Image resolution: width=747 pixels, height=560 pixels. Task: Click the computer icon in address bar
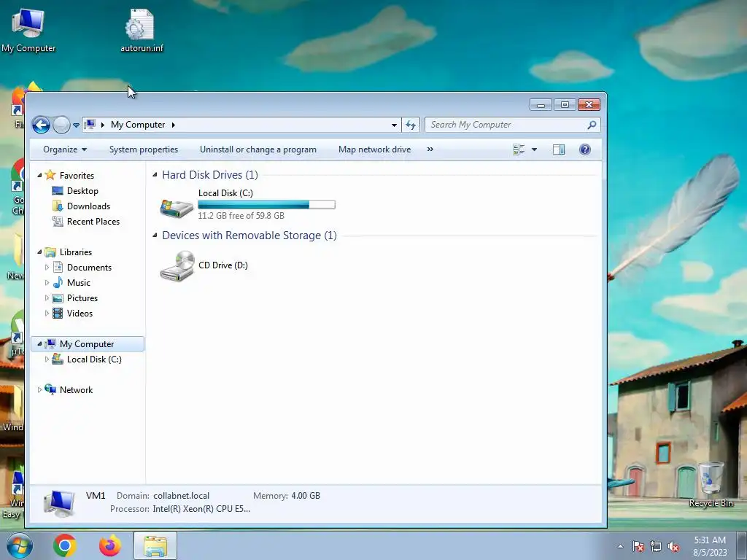click(90, 125)
